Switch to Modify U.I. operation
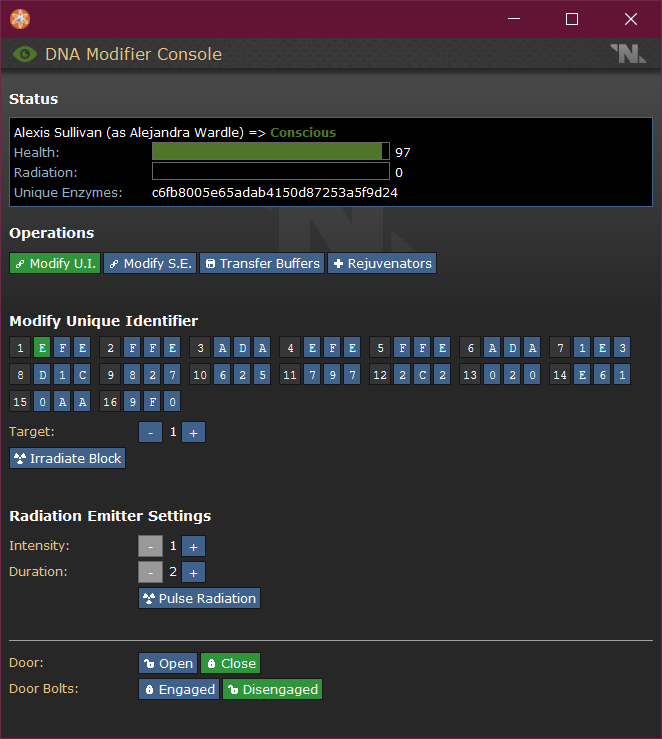This screenshot has width=662, height=739. [x=55, y=263]
